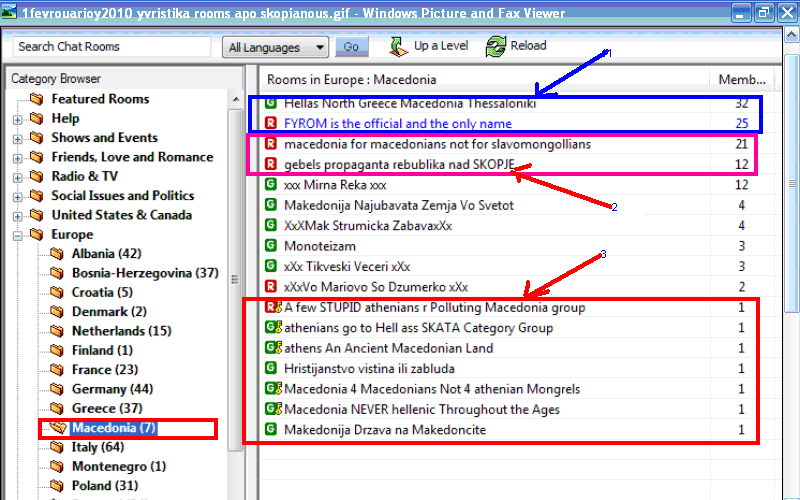
Task: Open the Greece (37) folder
Action: [107, 409]
